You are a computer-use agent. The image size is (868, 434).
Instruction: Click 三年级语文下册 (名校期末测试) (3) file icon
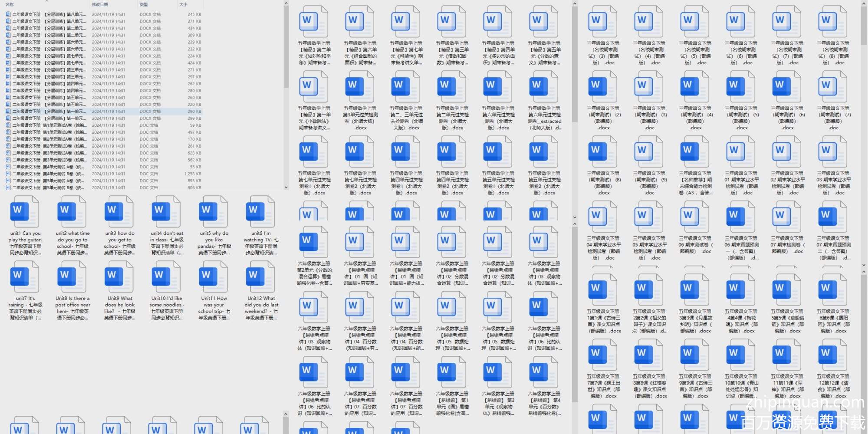(603, 21)
